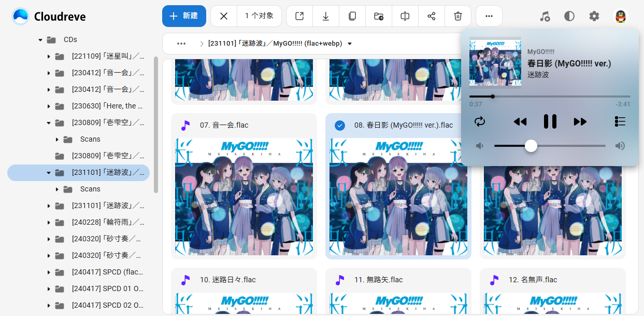Click the move to folder icon

click(379, 16)
